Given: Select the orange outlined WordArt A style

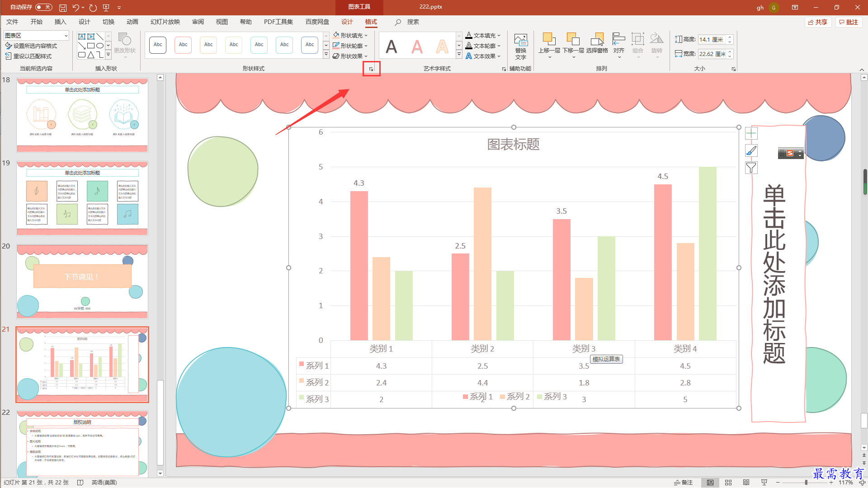Looking at the screenshot, I should pos(442,46).
